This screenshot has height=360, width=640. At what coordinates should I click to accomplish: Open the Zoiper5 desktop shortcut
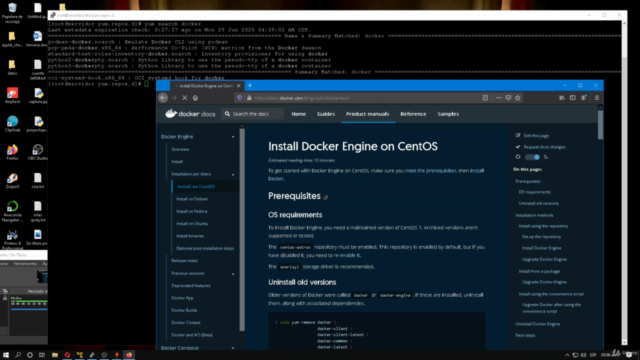tap(12, 180)
